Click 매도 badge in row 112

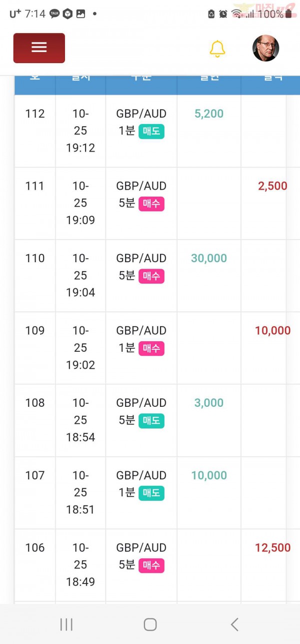click(x=151, y=132)
